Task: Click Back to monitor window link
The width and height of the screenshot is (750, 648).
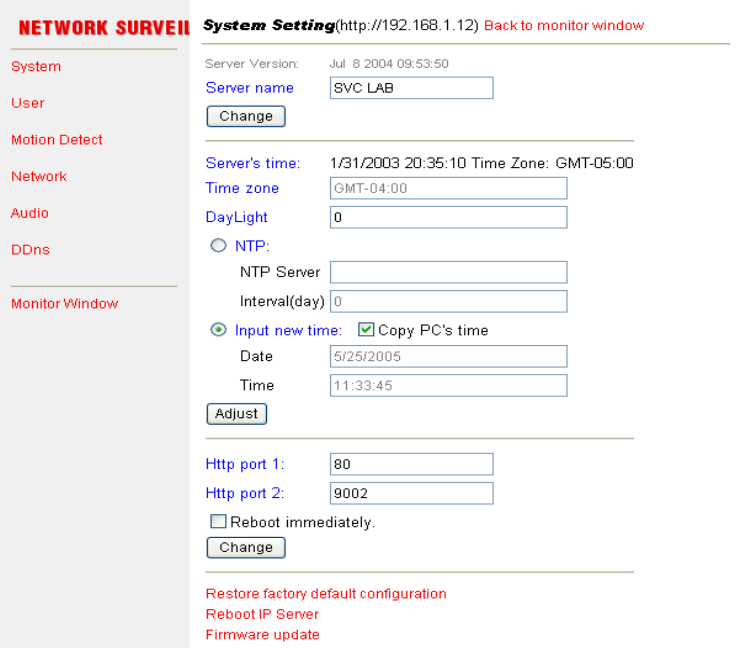Action: pos(564,25)
